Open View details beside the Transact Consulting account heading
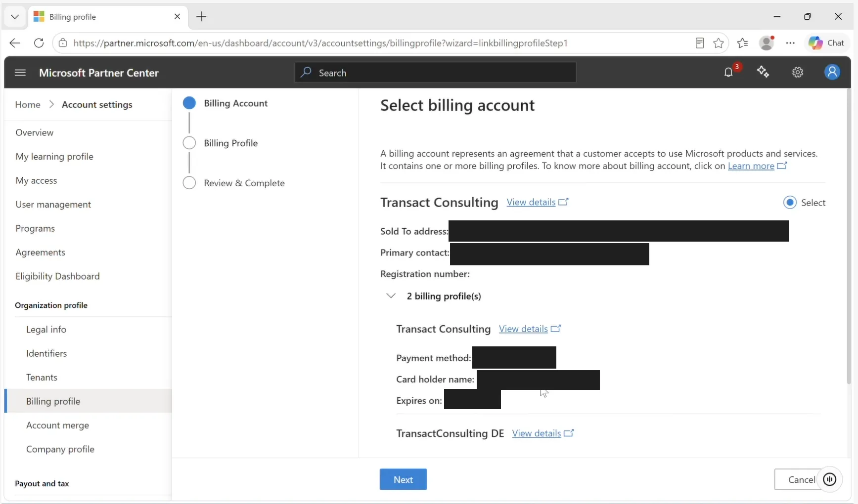The image size is (858, 504). (x=538, y=202)
